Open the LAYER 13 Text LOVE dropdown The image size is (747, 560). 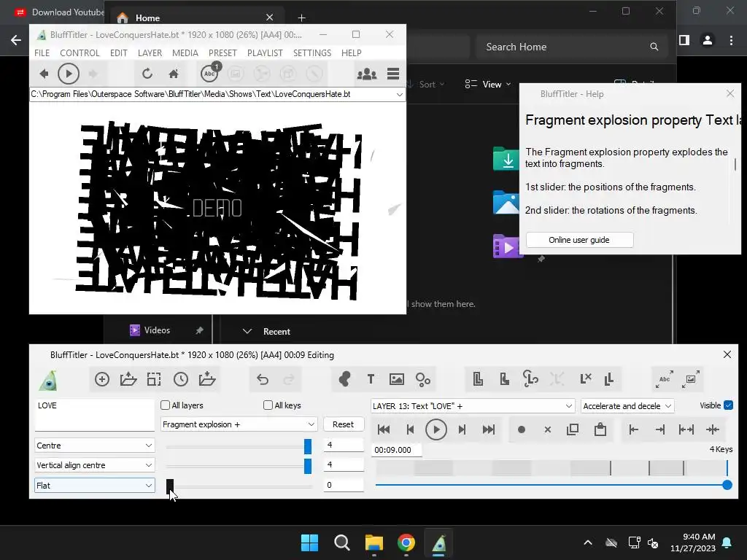(473, 405)
